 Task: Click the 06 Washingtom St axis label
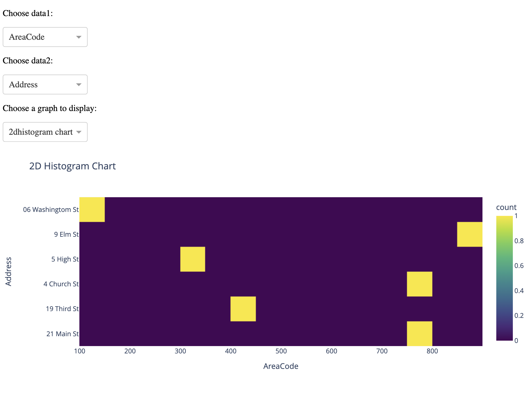point(51,210)
